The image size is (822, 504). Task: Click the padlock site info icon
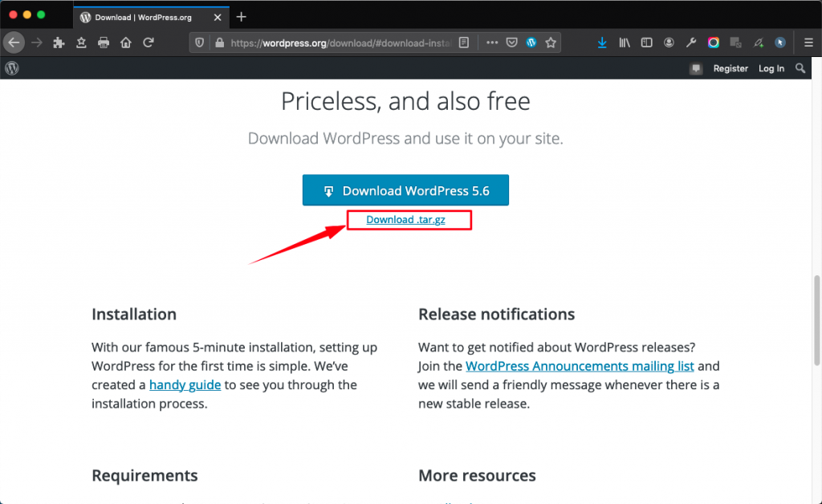[x=220, y=43]
